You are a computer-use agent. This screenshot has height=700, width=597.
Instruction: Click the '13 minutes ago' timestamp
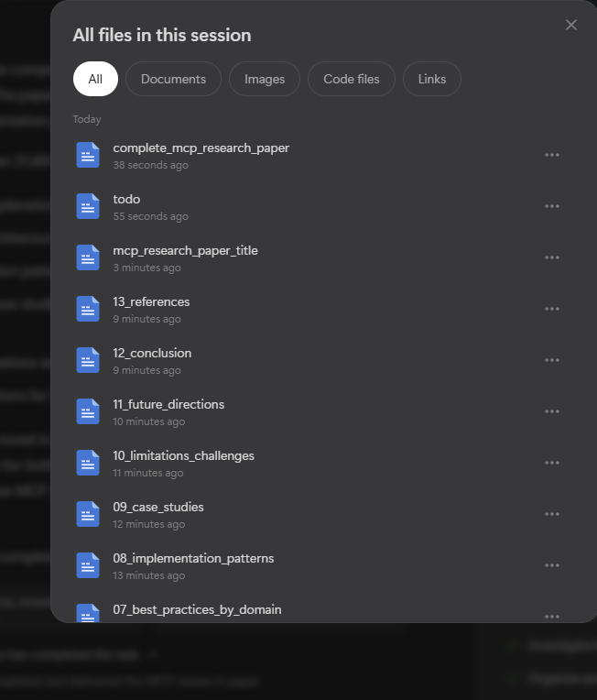tap(149, 576)
